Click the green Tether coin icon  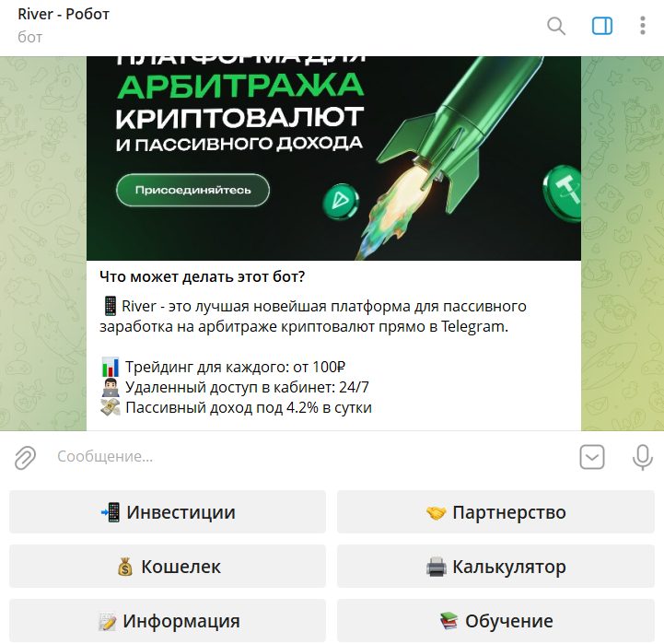(564, 193)
